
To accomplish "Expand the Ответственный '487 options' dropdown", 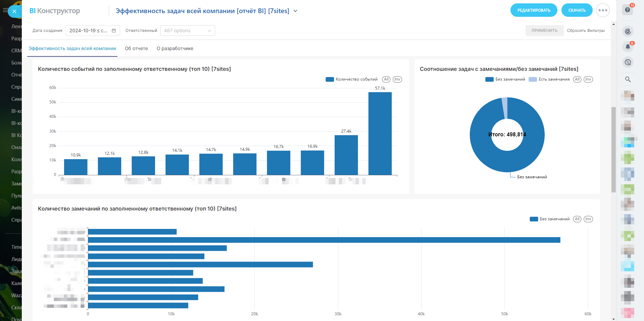I will point(187,31).
